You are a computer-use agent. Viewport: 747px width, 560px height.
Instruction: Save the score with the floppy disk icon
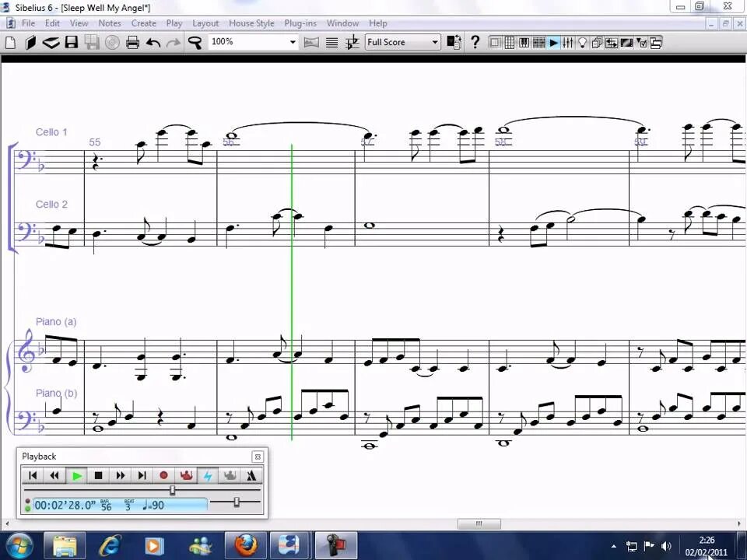72,42
